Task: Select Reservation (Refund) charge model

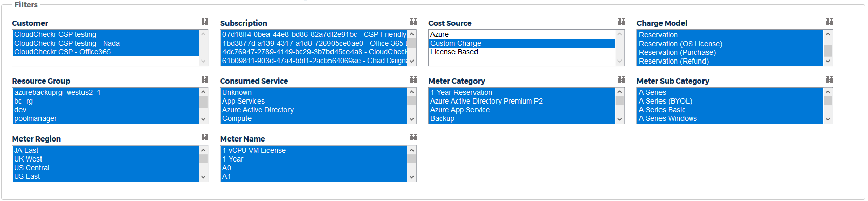Action: [x=730, y=61]
